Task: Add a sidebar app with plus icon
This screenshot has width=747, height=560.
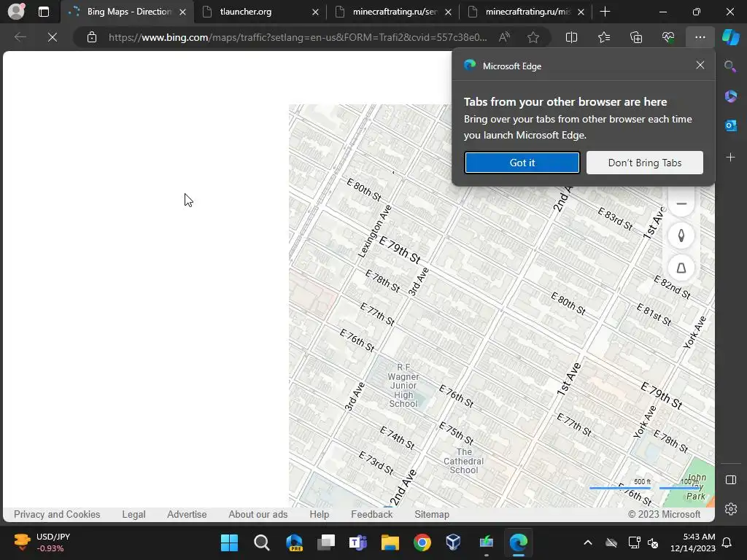Action: (730, 157)
